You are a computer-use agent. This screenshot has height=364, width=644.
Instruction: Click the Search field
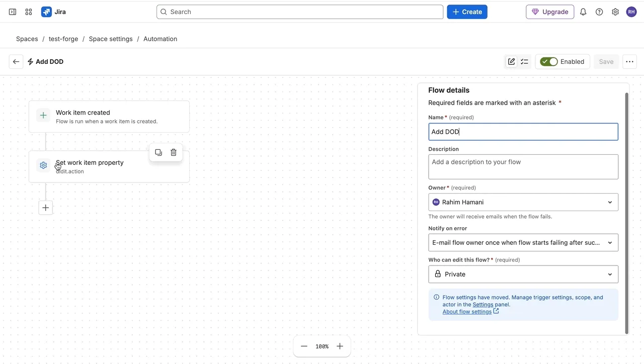coord(300,12)
